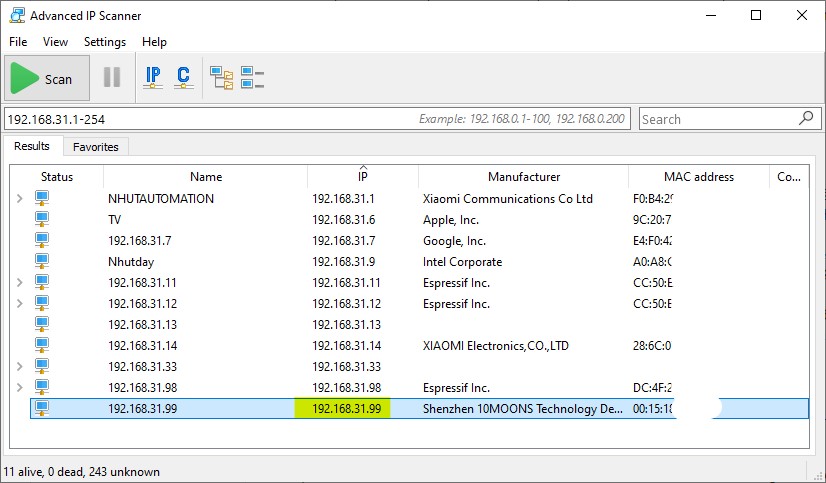Start scanning with the Scan button

pos(47,78)
